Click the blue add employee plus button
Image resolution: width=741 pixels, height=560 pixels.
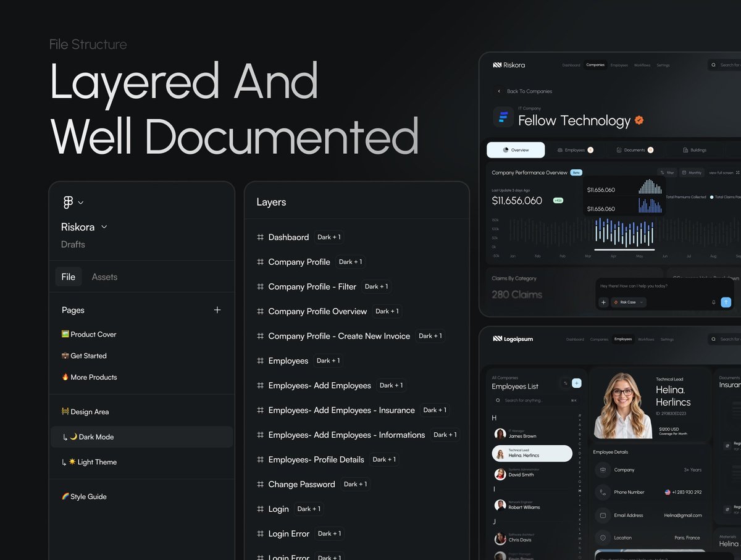pyautogui.click(x=577, y=383)
